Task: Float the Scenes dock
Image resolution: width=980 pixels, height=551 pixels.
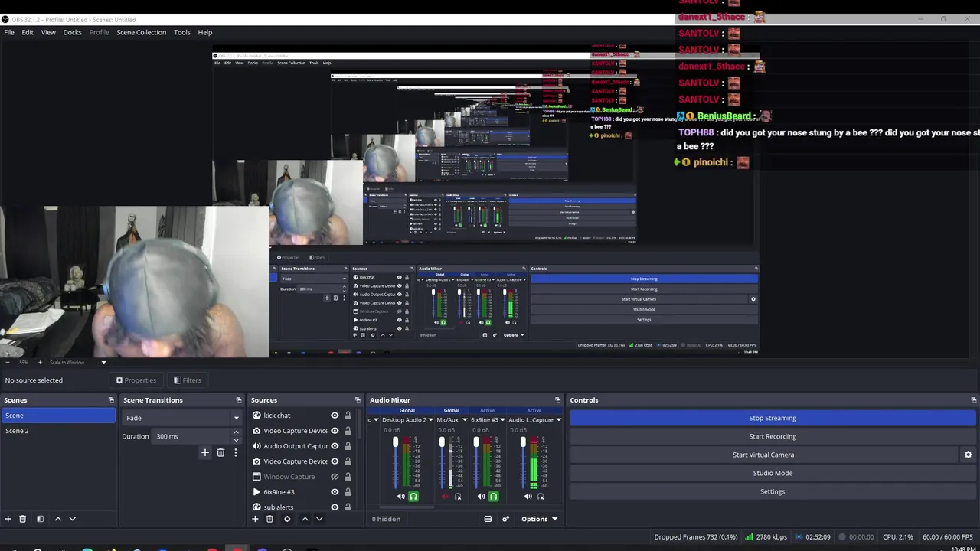Action: (111, 400)
